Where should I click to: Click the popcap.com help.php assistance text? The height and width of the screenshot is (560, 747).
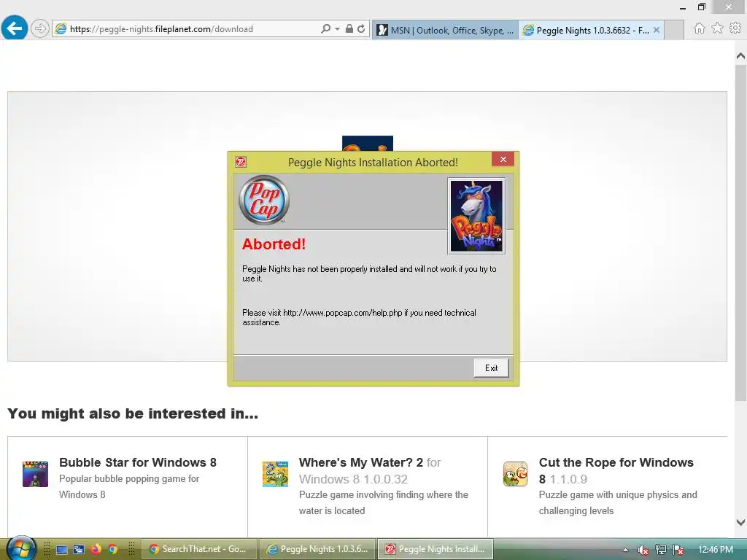point(359,317)
